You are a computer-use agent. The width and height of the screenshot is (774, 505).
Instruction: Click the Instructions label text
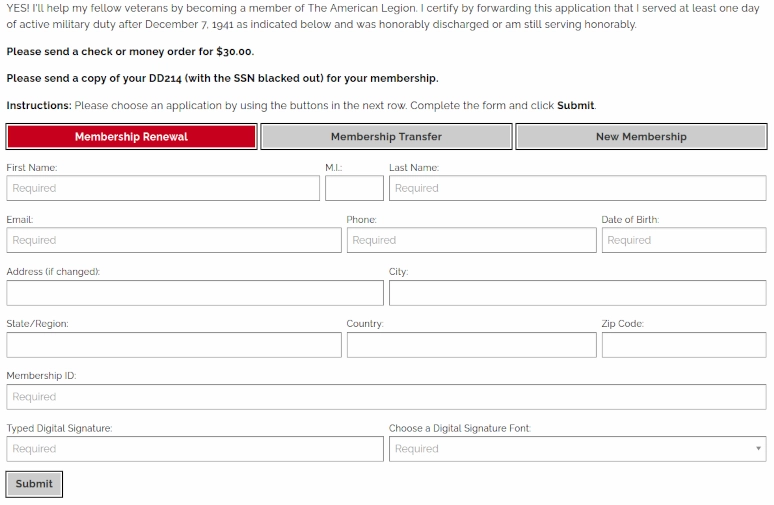click(x=39, y=105)
